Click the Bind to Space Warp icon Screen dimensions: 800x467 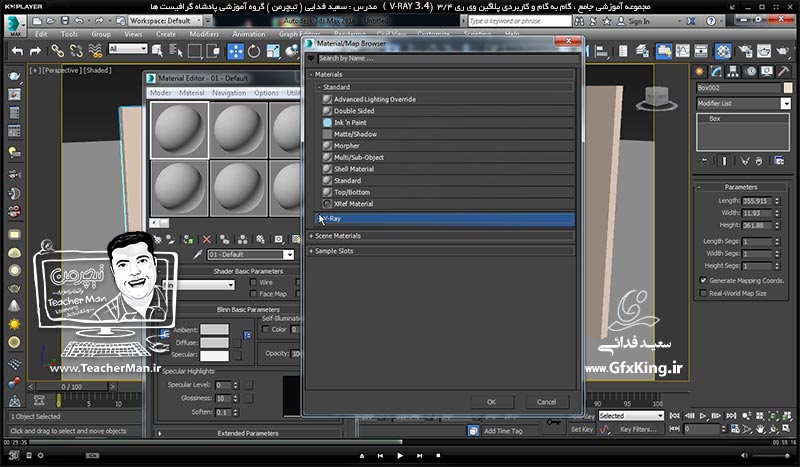pos(95,51)
